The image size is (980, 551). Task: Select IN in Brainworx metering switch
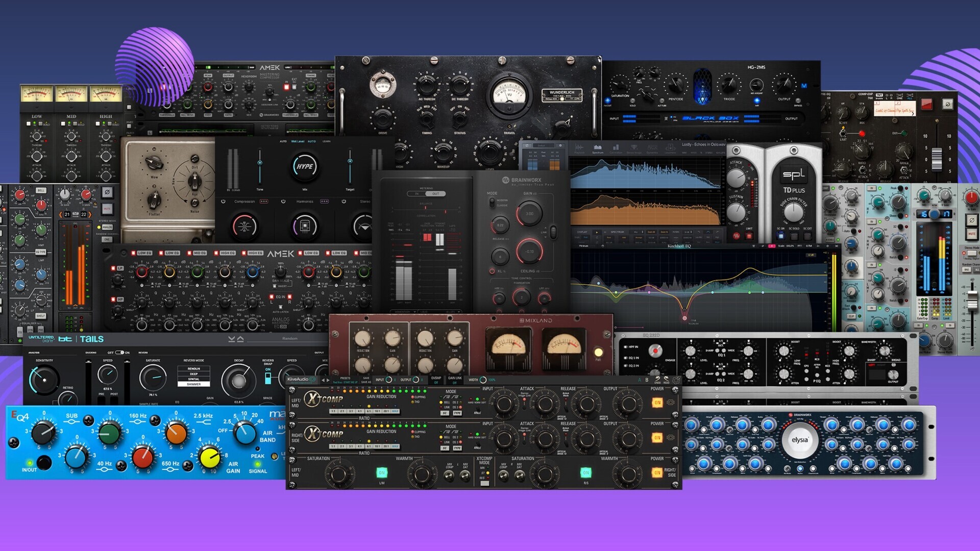click(417, 194)
